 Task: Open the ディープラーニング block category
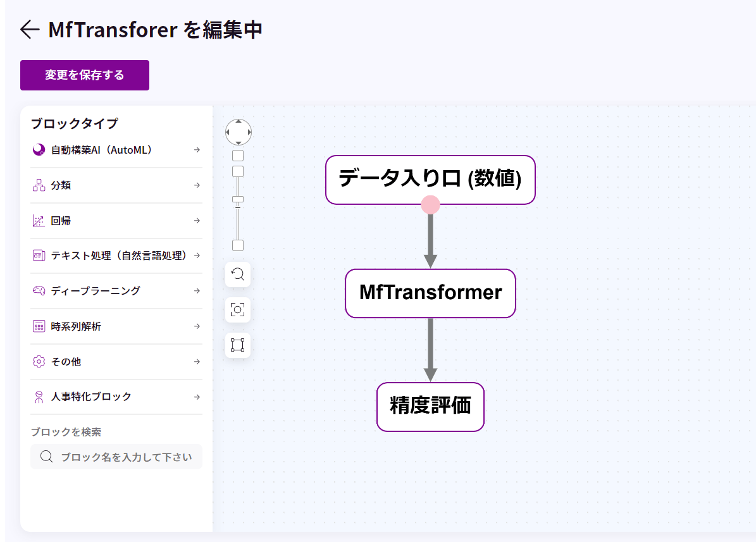tap(96, 291)
